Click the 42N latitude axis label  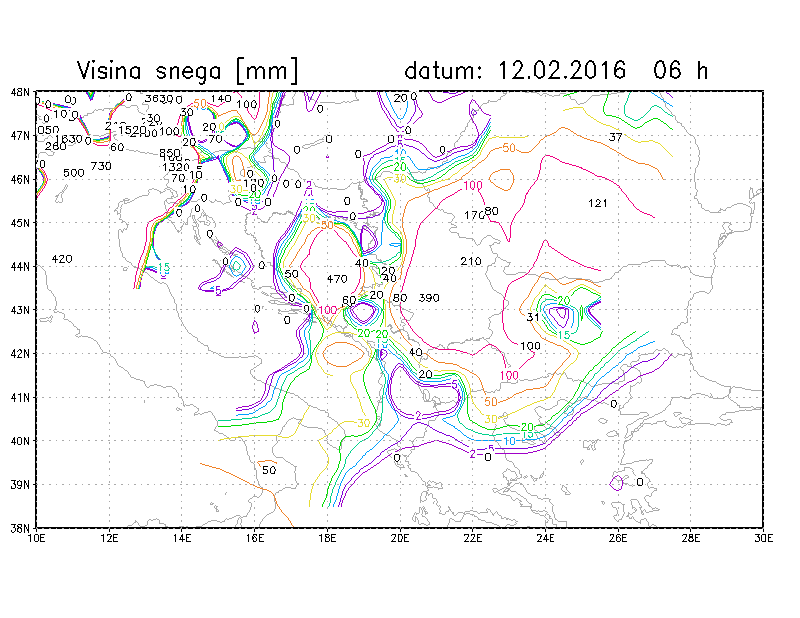tap(20, 354)
